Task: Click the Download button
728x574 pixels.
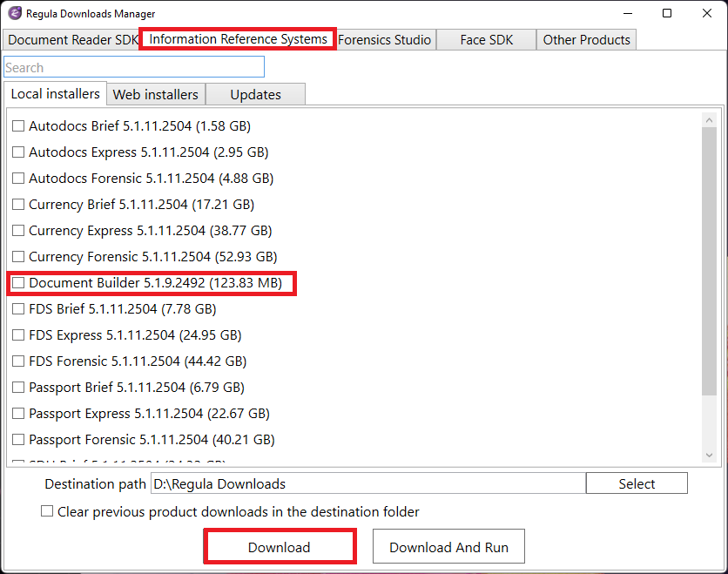Action: pyautogui.click(x=280, y=547)
